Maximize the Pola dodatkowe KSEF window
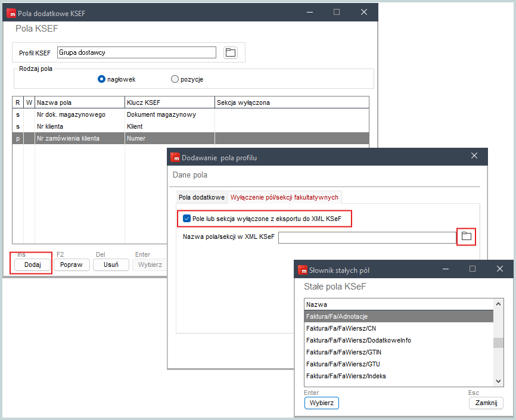516x420 pixels. (337, 12)
